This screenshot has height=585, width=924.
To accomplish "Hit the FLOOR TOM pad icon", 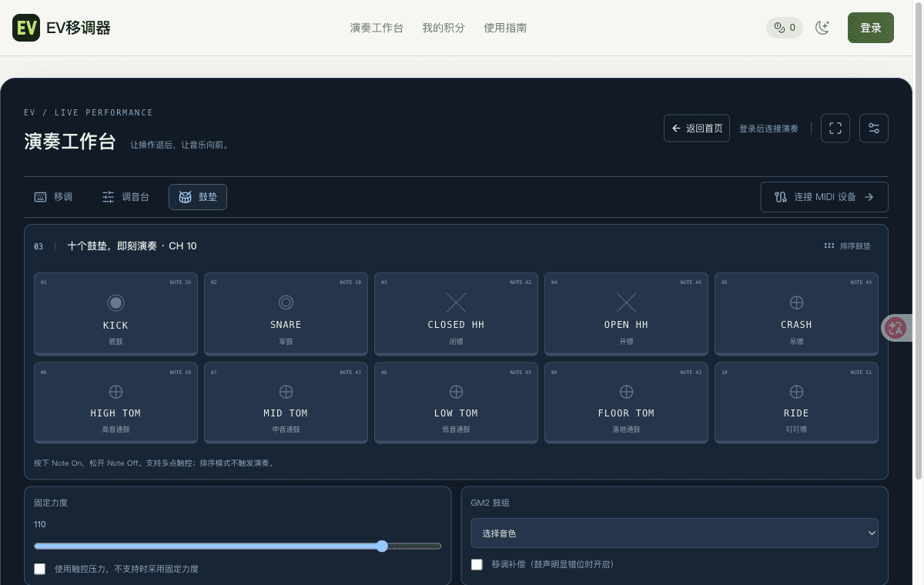I will click(x=626, y=392).
